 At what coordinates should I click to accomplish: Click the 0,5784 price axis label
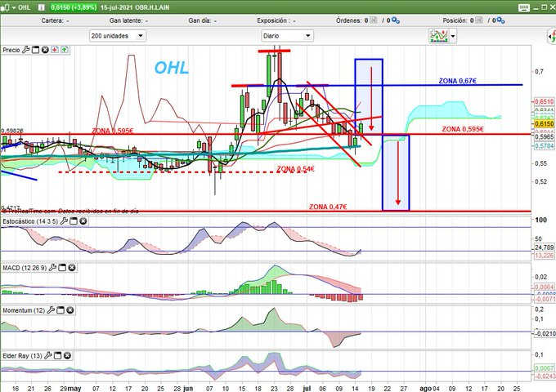coord(544,146)
